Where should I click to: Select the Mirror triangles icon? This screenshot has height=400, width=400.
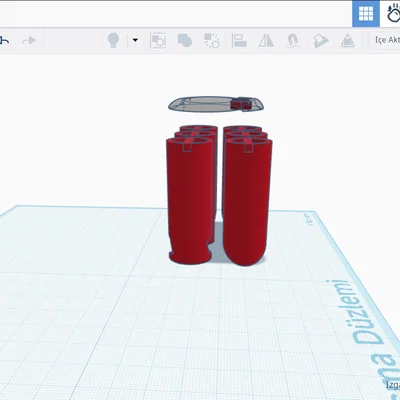(266, 41)
